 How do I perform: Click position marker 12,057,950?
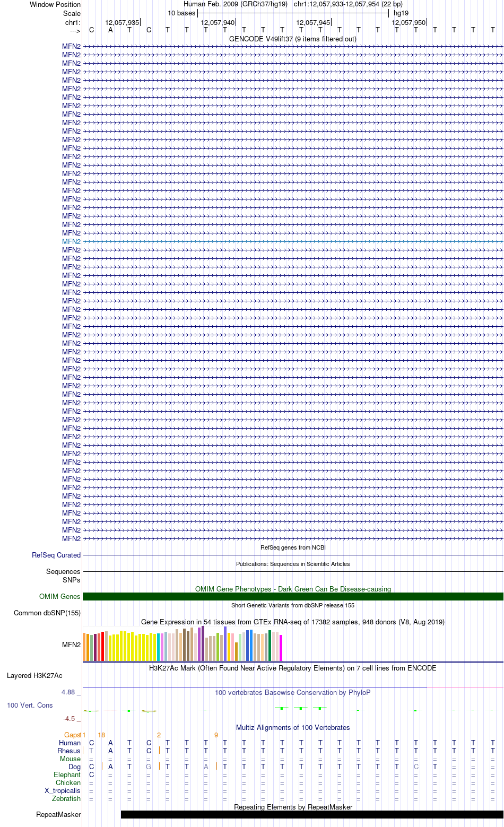(409, 22)
